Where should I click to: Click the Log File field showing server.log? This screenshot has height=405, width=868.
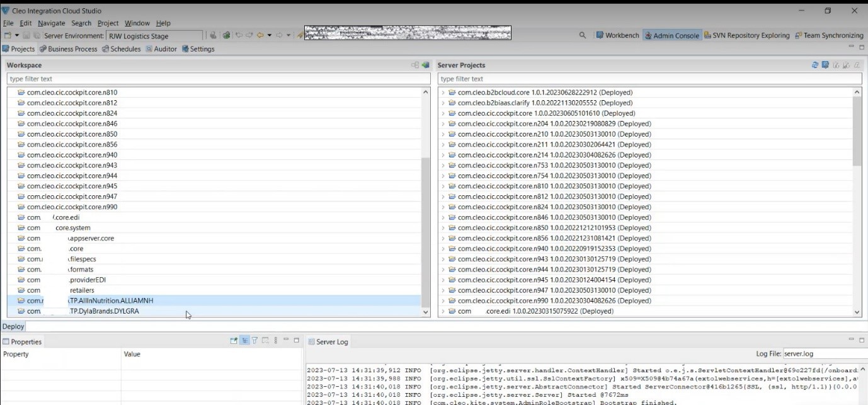coord(825,355)
